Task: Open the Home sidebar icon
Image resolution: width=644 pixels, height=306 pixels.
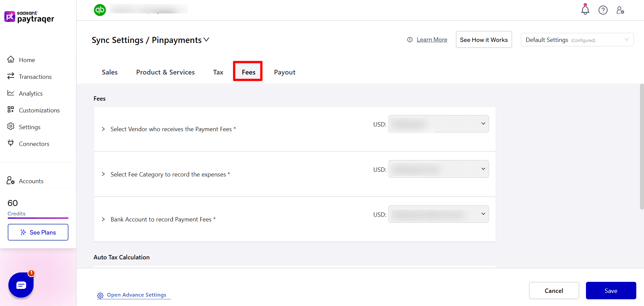Action: point(11,59)
